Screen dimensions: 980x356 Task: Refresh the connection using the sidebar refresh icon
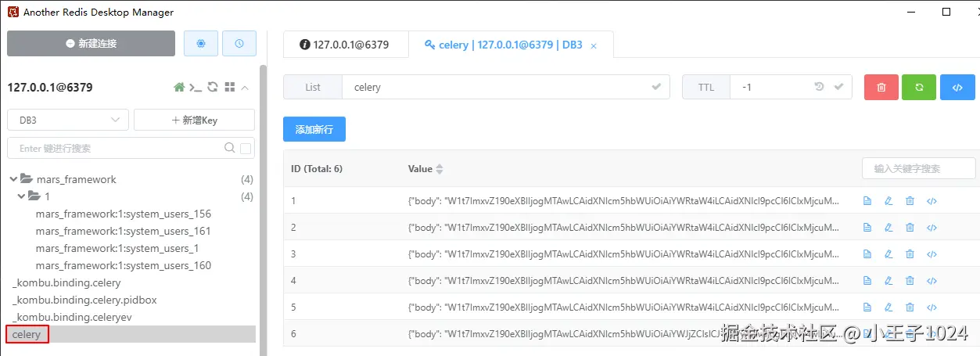pyautogui.click(x=213, y=88)
